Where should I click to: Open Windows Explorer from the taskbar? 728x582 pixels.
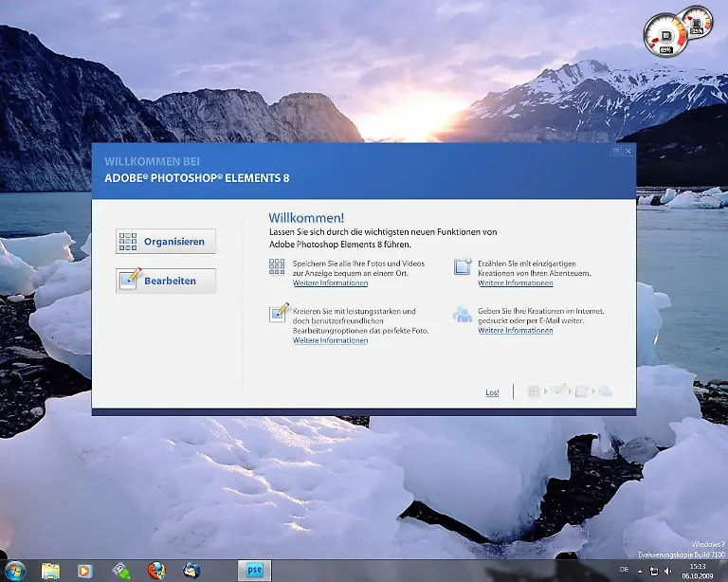tap(50, 570)
